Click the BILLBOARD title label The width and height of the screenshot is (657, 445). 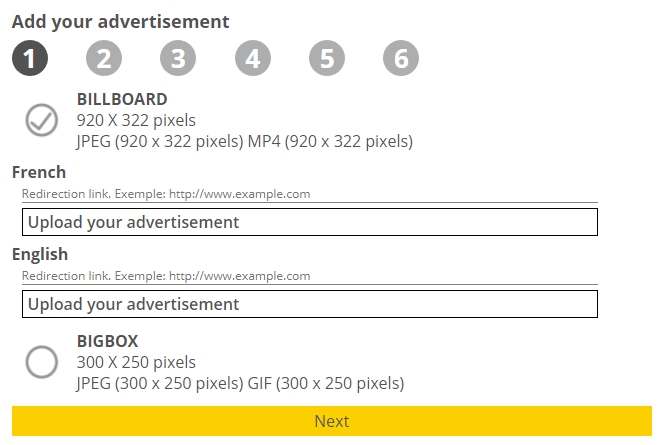122,99
